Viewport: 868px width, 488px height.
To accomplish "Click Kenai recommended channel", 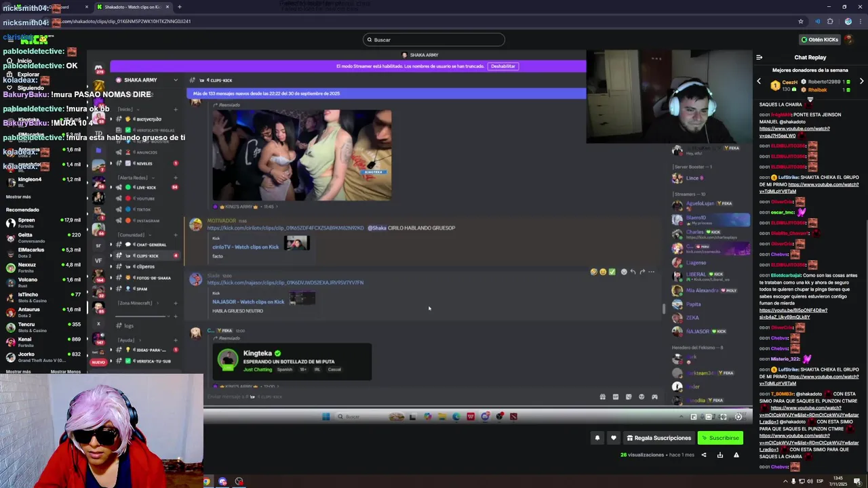I will (43, 342).
